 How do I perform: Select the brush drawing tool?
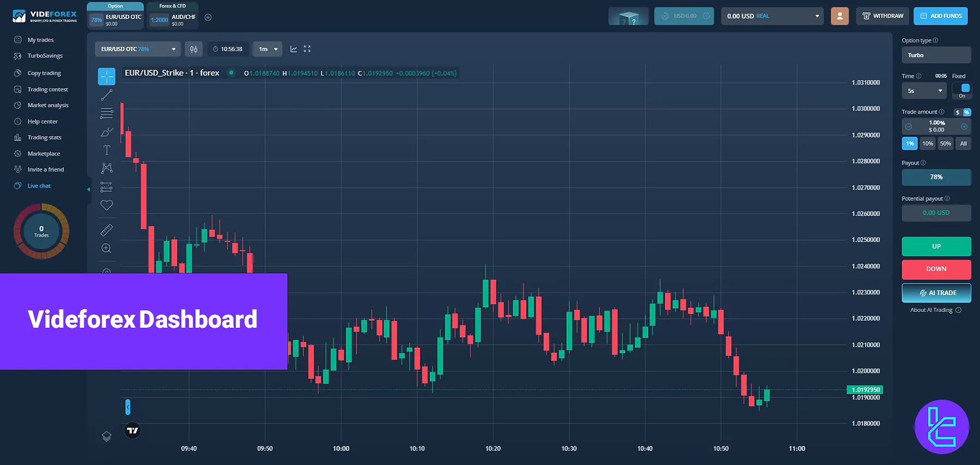[107, 132]
